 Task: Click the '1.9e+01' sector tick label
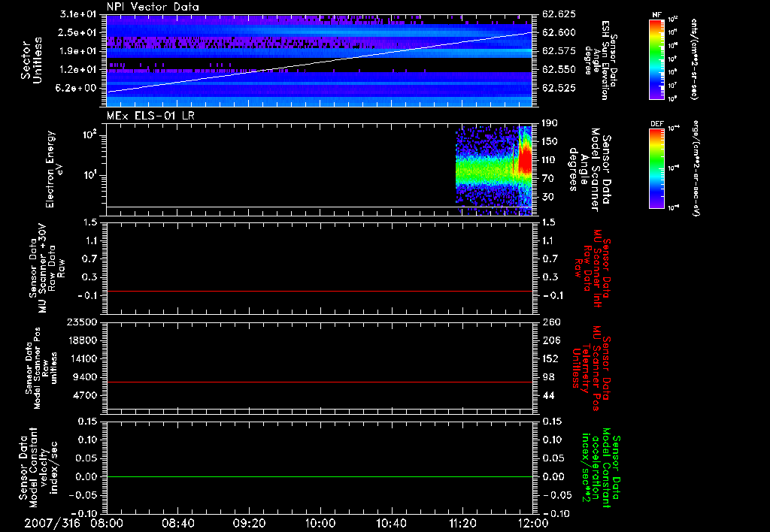click(x=78, y=51)
